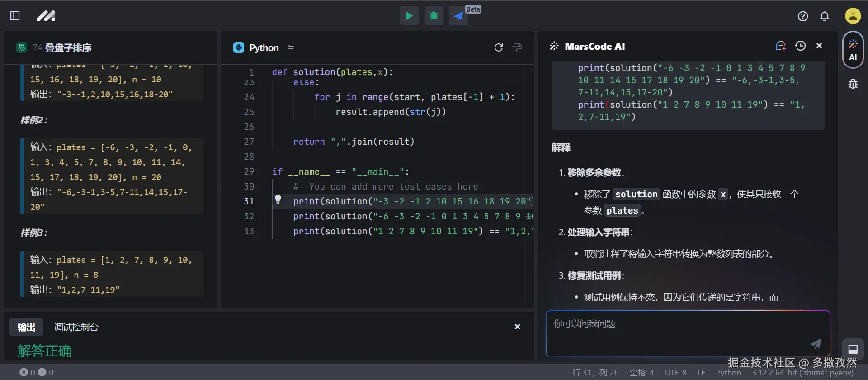Click the 3.12.2 64-bit interpreter selector
The width and height of the screenshot is (868, 380).
tap(802, 373)
